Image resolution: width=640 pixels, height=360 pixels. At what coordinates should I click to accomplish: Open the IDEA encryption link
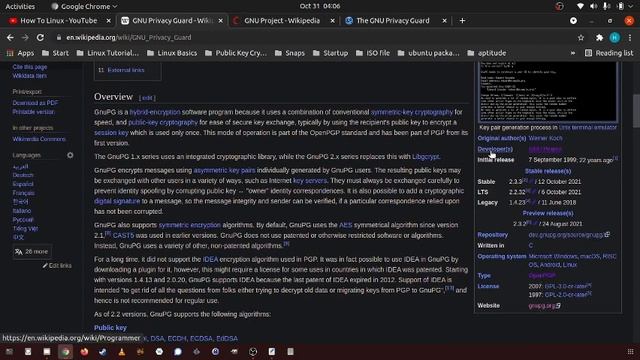tap(210, 259)
